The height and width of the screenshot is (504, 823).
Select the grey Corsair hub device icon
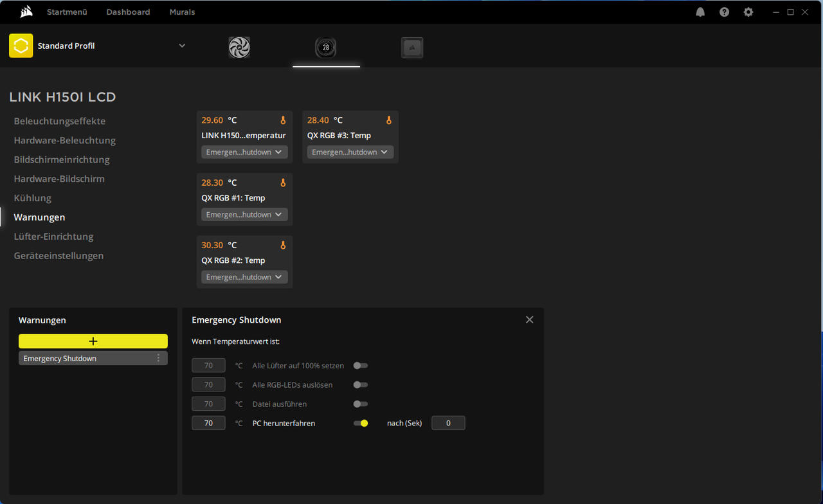coord(412,48)
